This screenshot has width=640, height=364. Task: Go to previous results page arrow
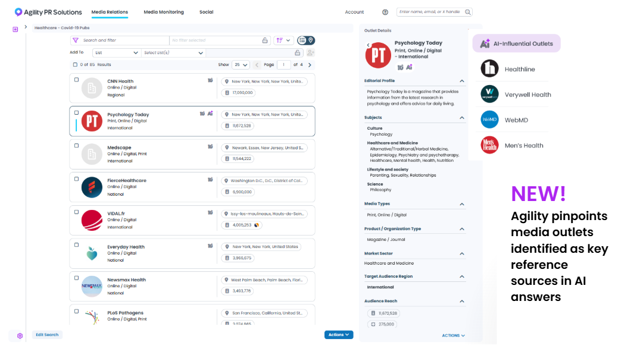[x=257, y=65]
